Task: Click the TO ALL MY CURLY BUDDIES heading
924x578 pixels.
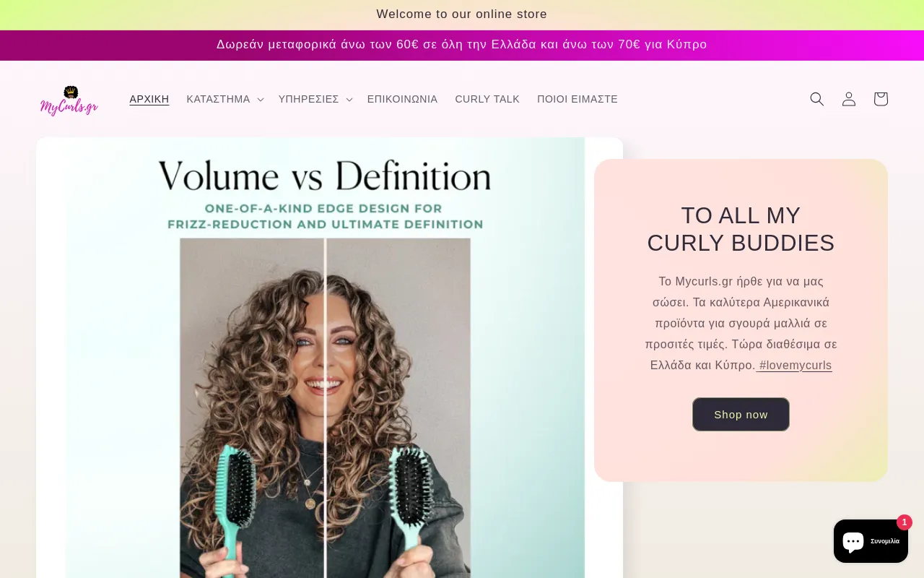Action: pos(741,229)
